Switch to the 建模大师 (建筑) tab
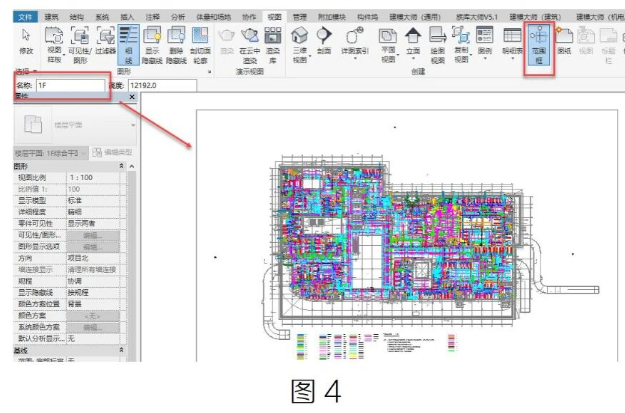Screen dimensions: 625x413 click(x=535, y=17)
